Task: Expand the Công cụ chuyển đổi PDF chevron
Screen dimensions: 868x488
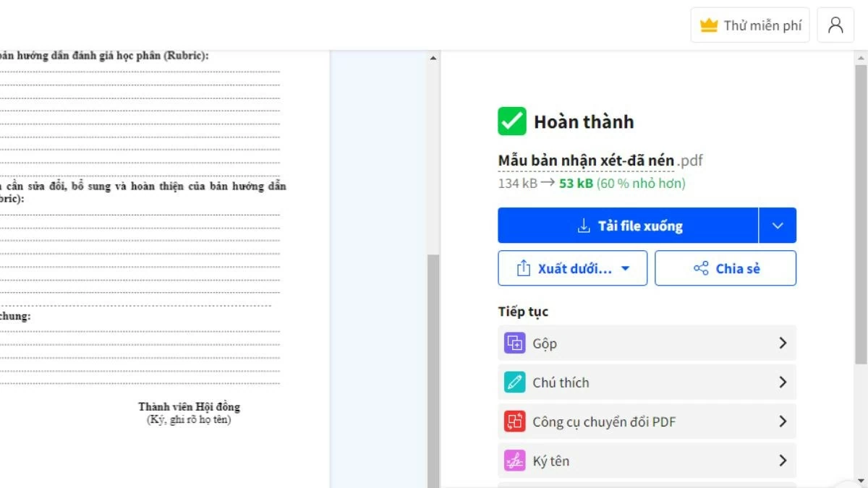Action: [x=783, y=421]
